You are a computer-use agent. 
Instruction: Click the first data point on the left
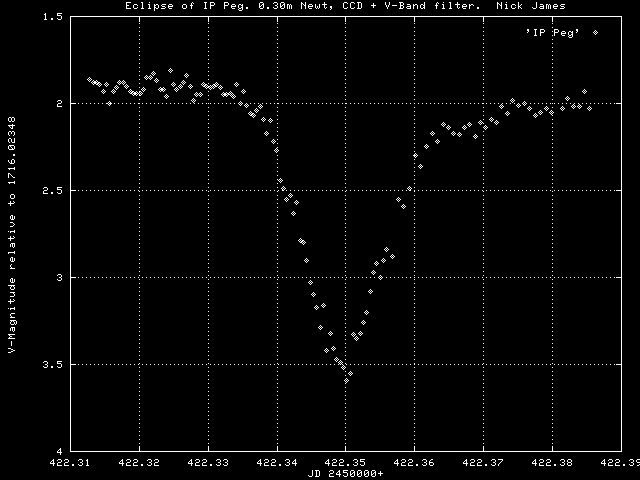tap(89, 80)
